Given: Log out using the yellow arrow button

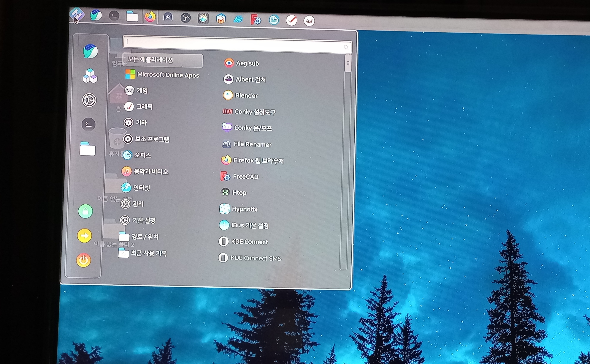Looking at the screenshot, I should click(x=84, y=236).
